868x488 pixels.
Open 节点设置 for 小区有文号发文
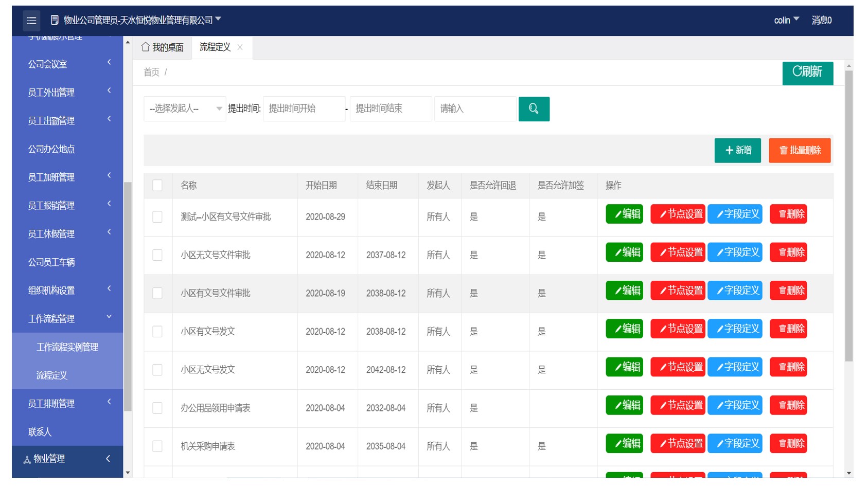pos(677,329)
